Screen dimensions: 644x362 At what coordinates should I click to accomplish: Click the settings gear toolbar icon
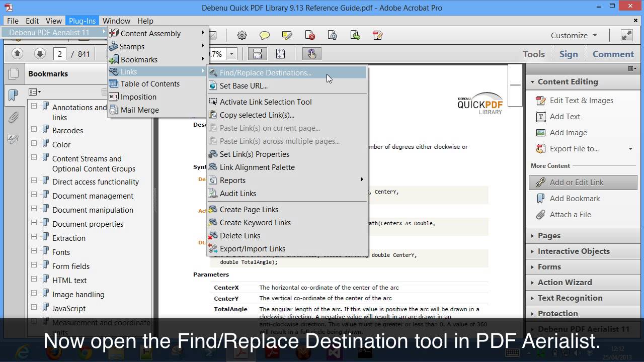[242, 35]
